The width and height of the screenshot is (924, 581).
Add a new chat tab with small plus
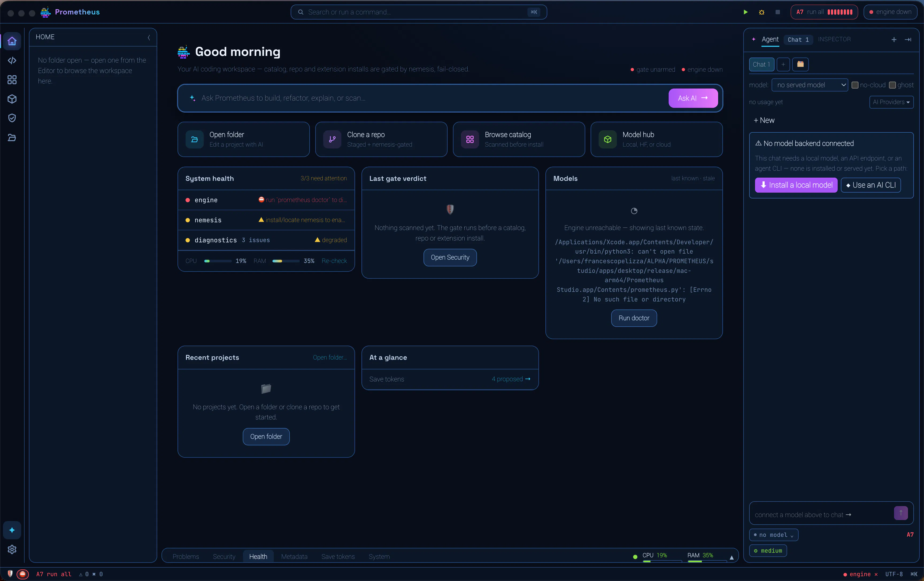(783, 64)
